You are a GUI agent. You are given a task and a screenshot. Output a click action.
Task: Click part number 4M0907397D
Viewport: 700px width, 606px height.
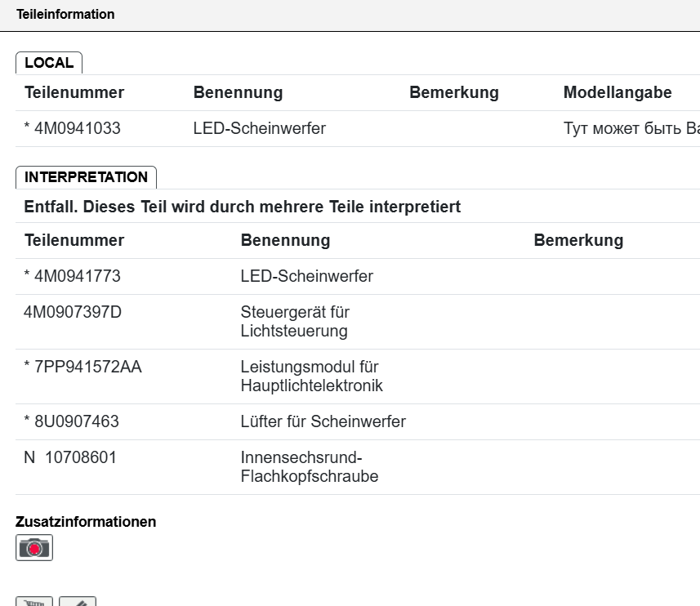click(x=73, y=312)
